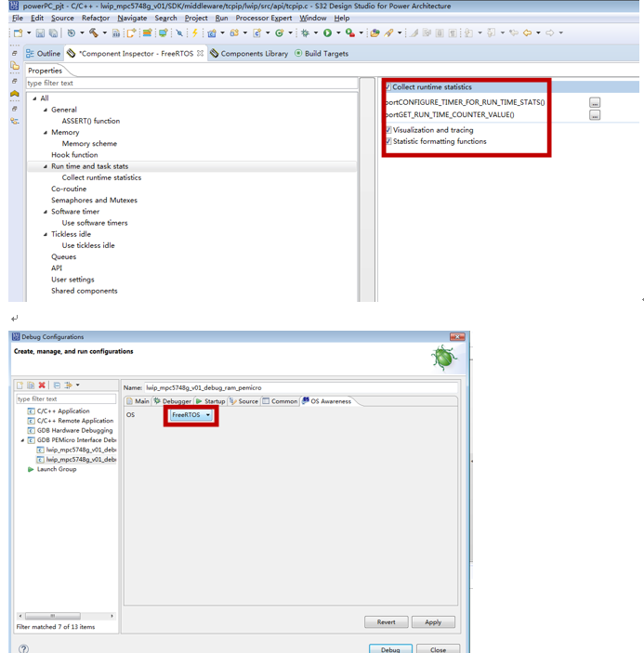Click the green gear Debug toolbar icon
644x653 pixels.
306,33
